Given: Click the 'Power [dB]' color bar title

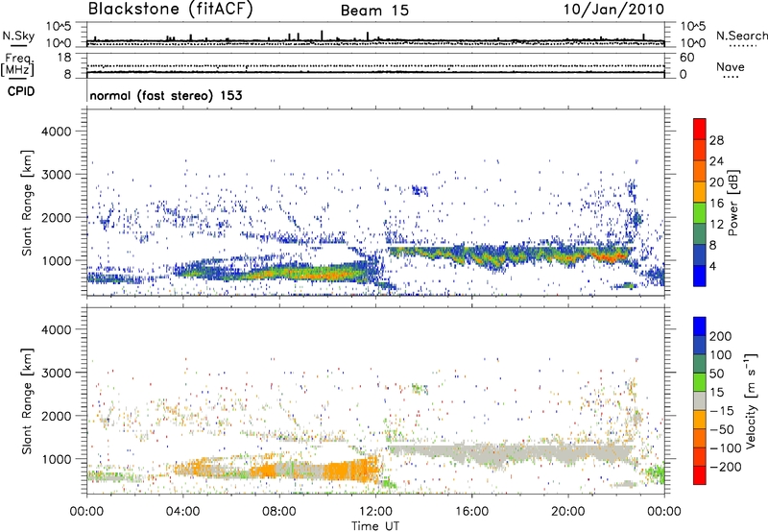Looking at the screenshot, I should [x=733, y=203].
